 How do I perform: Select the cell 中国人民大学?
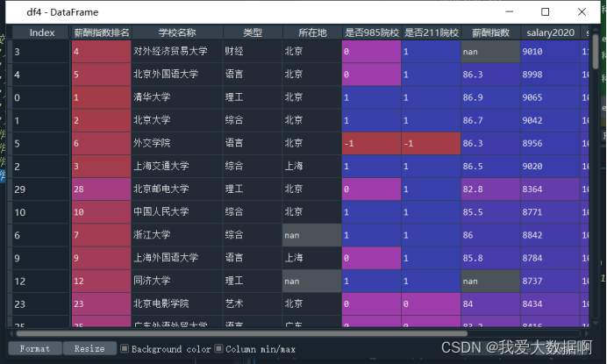coord(177,211)
